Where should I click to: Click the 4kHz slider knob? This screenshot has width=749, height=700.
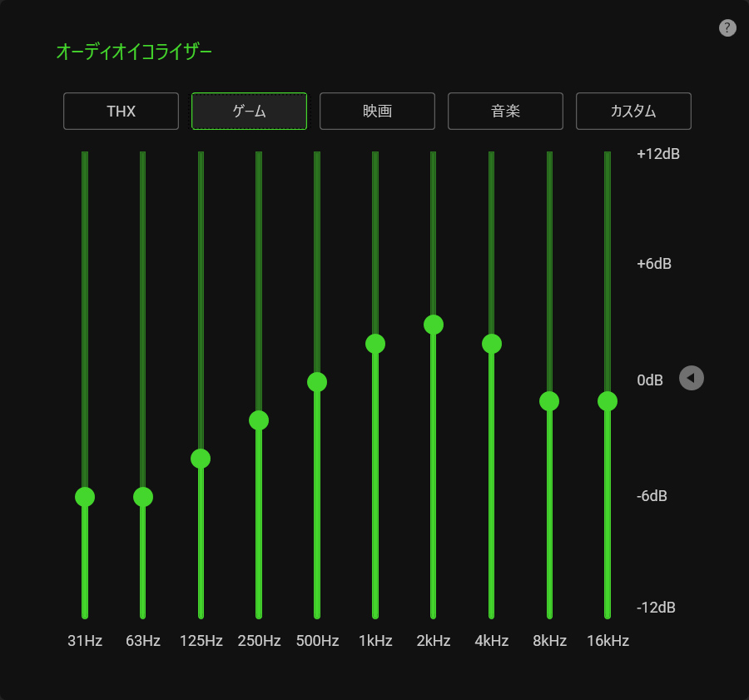(492, 344)
